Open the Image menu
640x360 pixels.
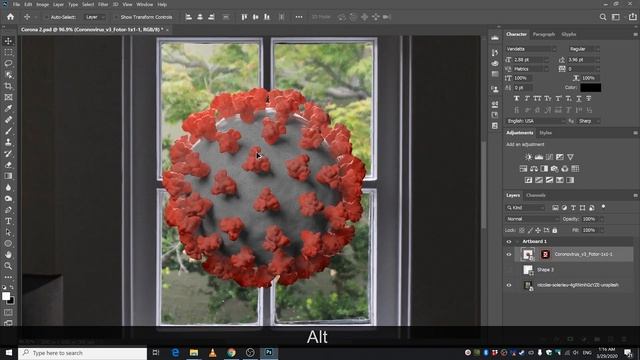(x=42, y=4)
